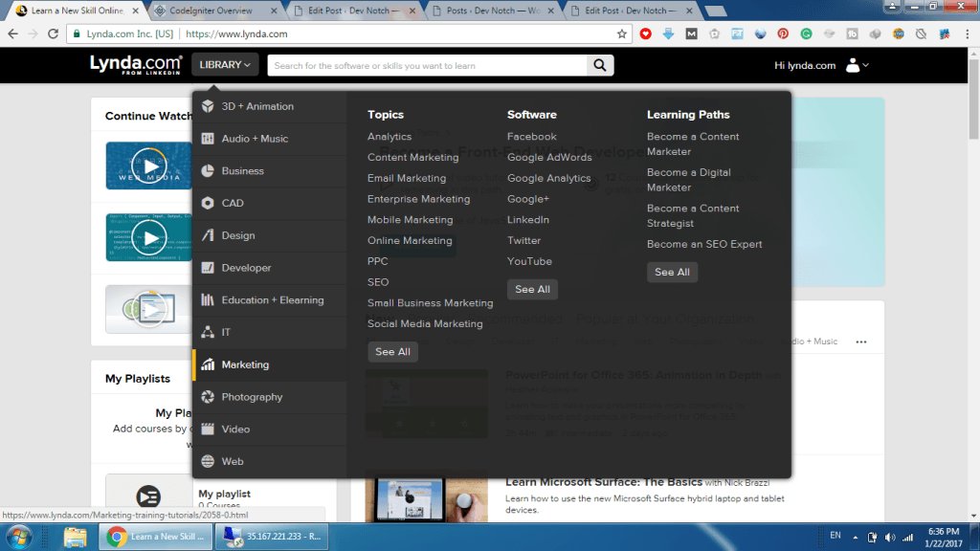Click the volume icon in system tray
The image size is (980, 551).
(890, 538)
